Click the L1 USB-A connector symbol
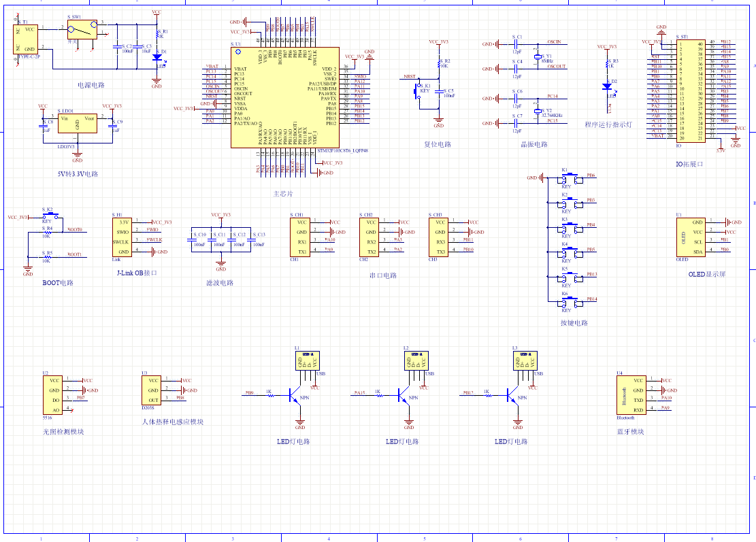Viewport: 756px width, 542px height. 308,360
